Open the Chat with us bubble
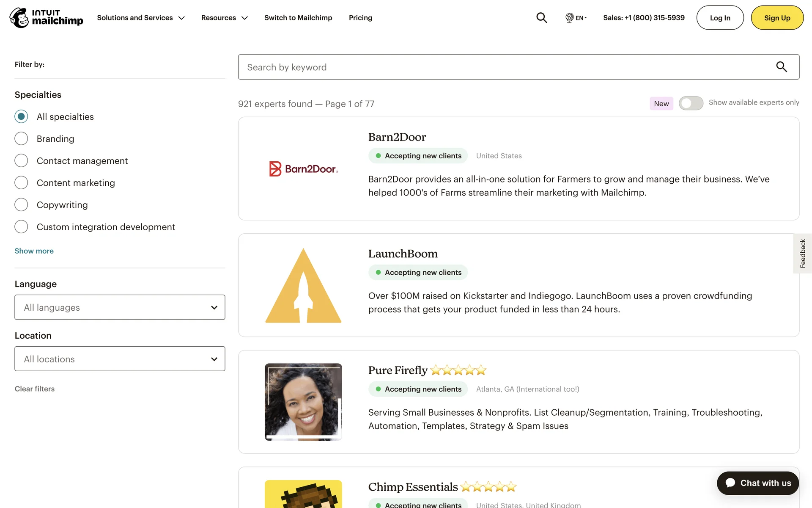Image resolution: width=812 pixels, height=508 pixels. 757,483
